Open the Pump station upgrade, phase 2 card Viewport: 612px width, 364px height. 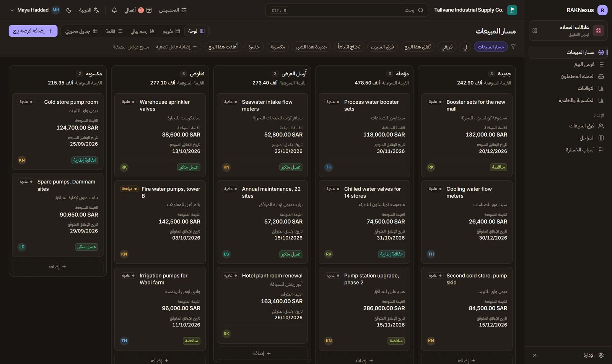(365, 309)
